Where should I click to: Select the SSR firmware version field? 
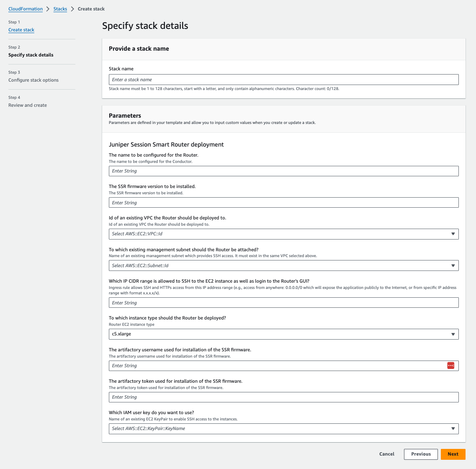tap(283, 203)
